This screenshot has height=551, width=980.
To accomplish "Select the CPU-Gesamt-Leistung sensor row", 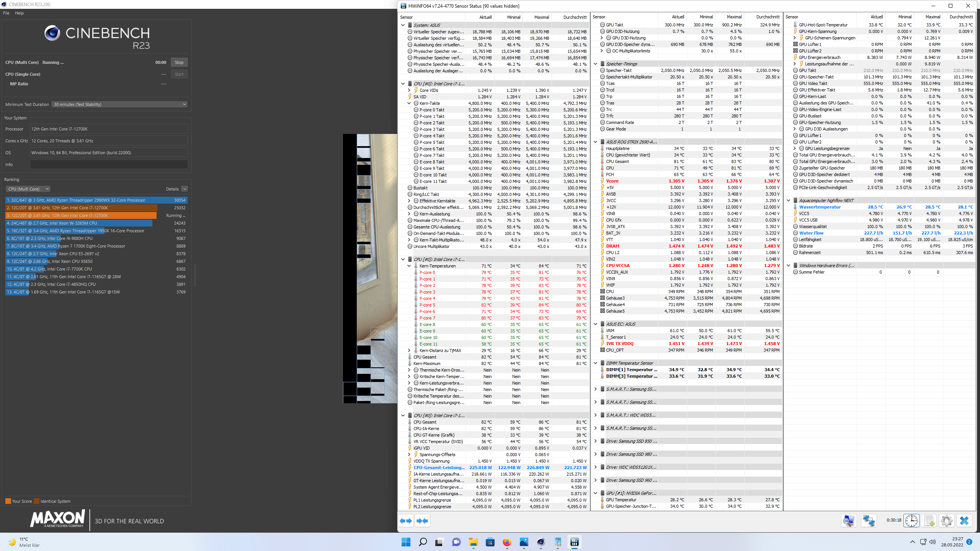I will coord(493,468).
